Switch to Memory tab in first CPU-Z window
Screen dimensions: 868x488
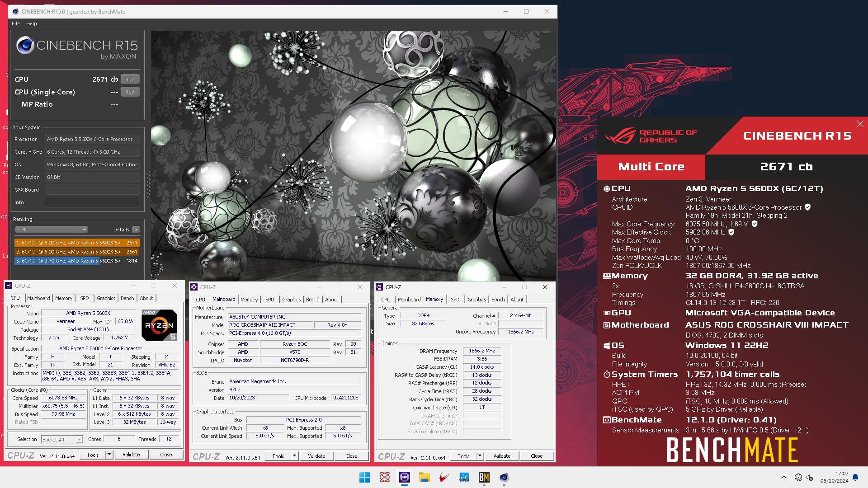click(x=64, y=298)
